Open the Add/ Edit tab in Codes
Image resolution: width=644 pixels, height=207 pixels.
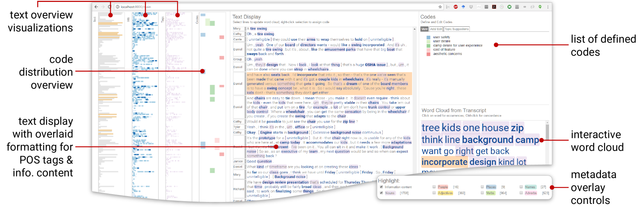(x=436, y=29)
